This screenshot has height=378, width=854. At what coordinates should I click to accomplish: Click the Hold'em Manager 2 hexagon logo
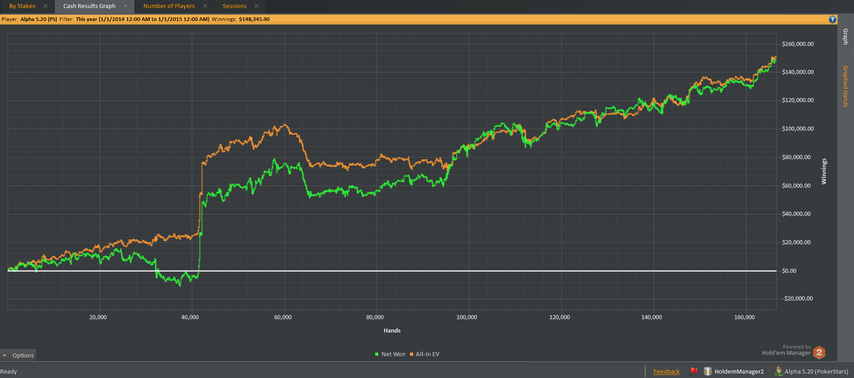coord(819,353)
